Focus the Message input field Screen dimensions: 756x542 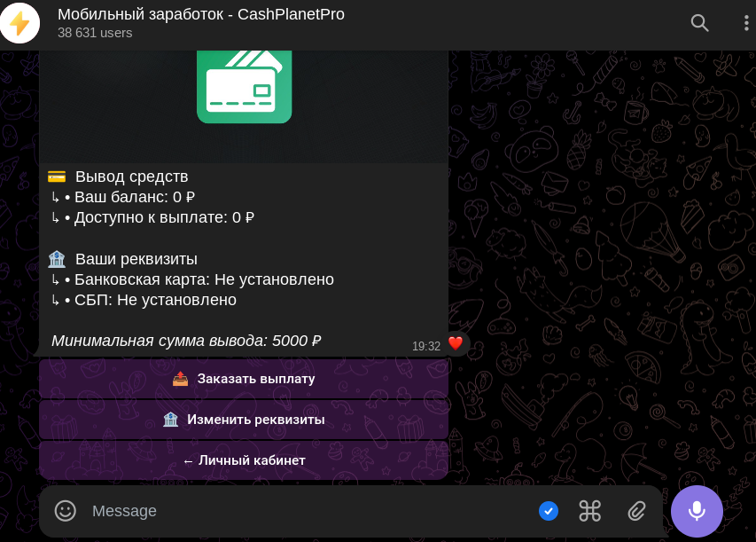(x=308, y=511)
